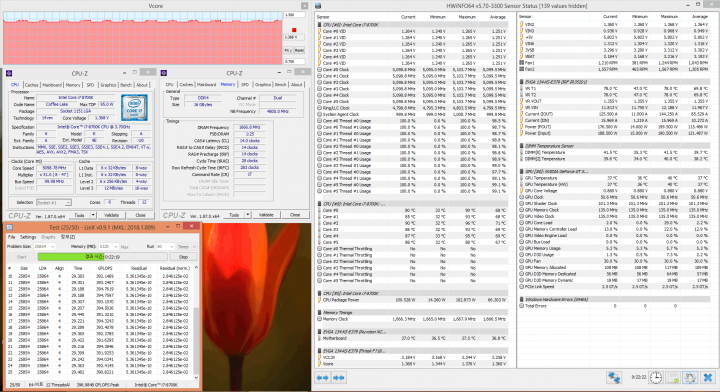Click HWiNFO64 title bar icon

(x=318, y=6)
